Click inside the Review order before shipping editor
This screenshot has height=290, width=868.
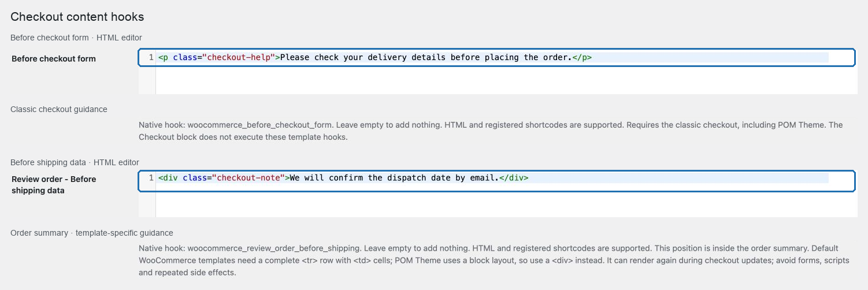[498, 194]
